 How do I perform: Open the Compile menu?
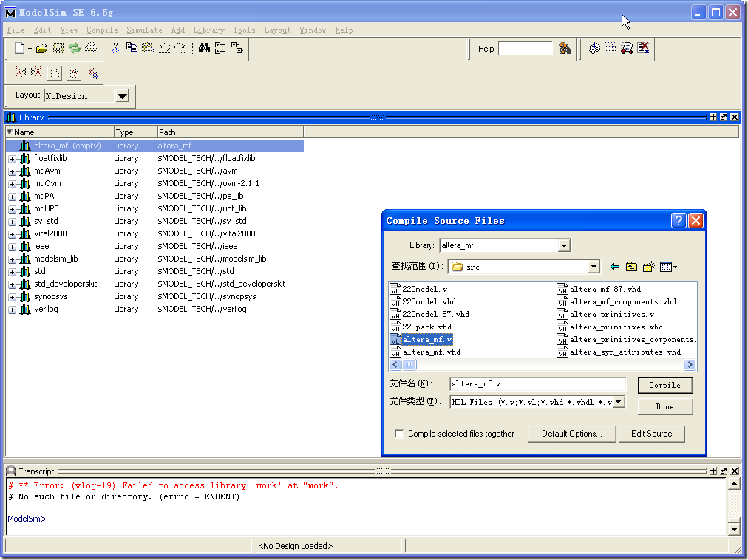(102, 30)
